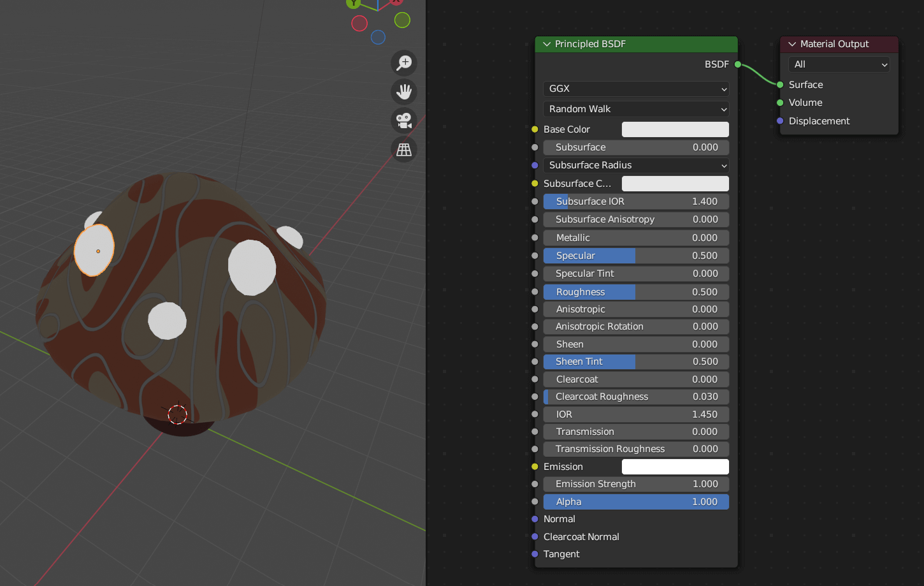Click the Specular Tint slider

[636, 274]
